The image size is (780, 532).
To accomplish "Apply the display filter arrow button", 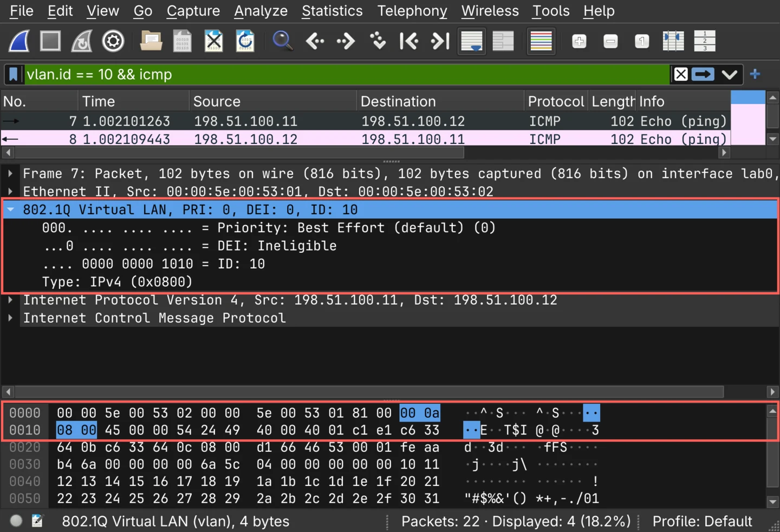I will click(x=703, y=74).
